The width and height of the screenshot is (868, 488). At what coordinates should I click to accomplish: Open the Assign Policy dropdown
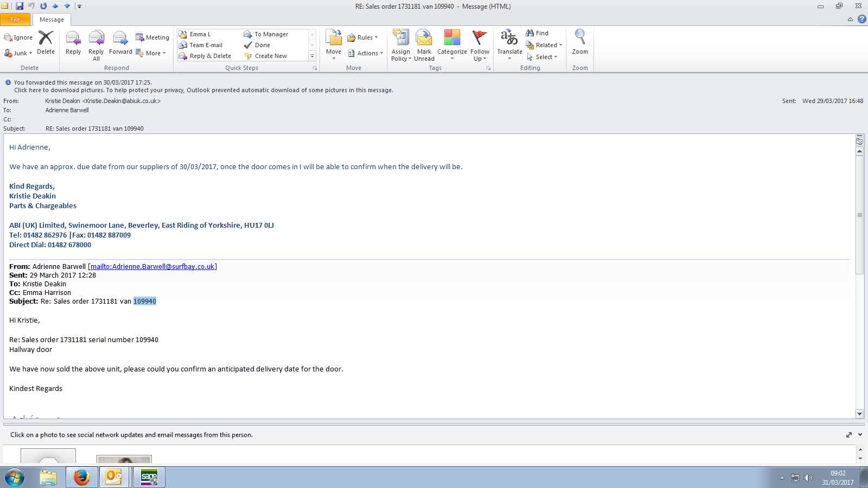[x=401, y=46]
